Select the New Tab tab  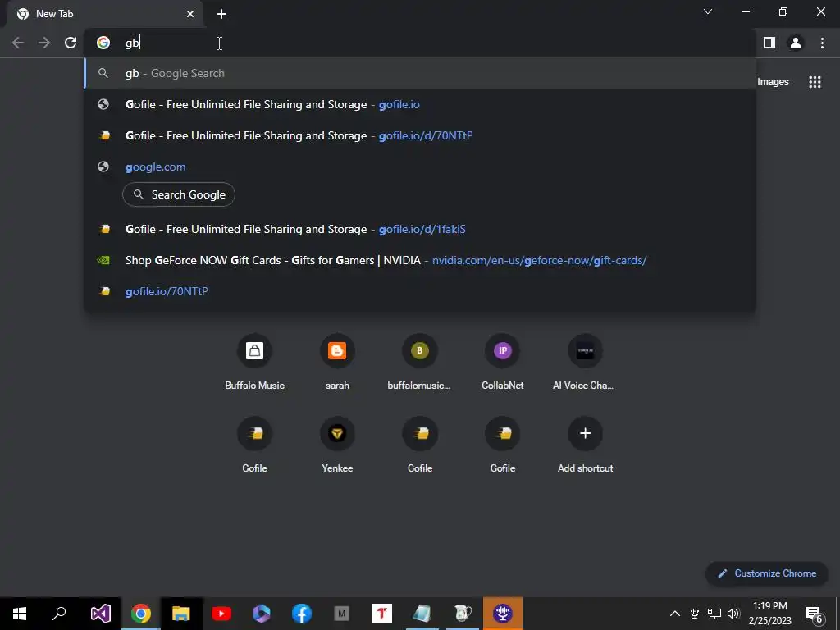(104, 14)
